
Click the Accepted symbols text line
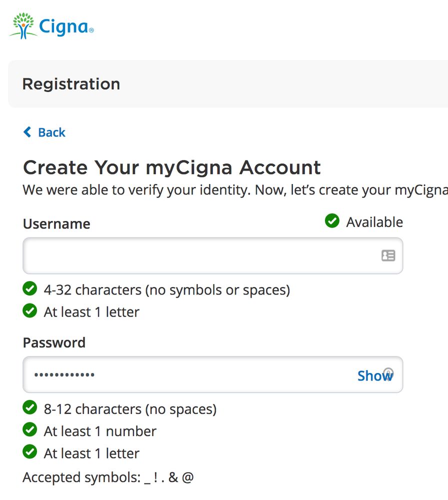coord(108,477)
